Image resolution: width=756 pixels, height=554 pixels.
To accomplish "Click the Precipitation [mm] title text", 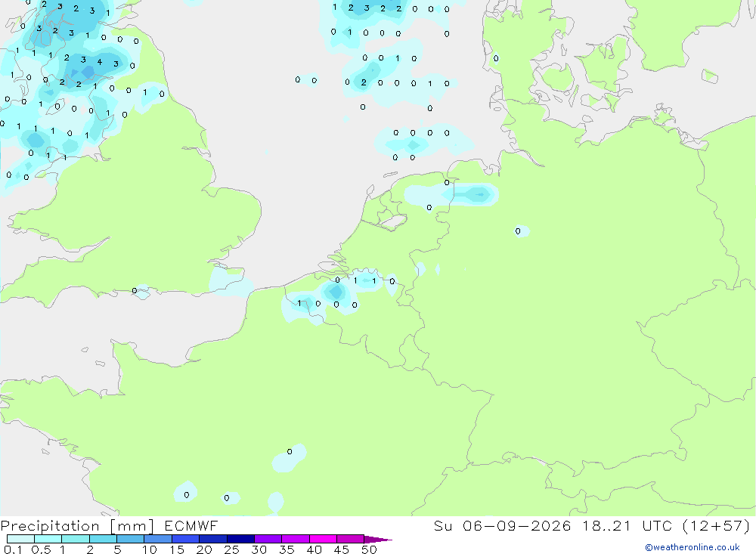I will (x=77, y=525).
